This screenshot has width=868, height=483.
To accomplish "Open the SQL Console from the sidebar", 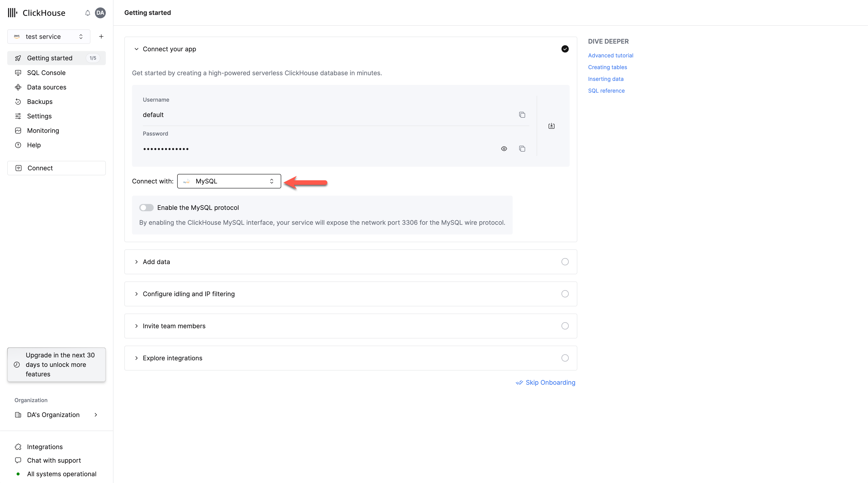I will coord(46,73).
